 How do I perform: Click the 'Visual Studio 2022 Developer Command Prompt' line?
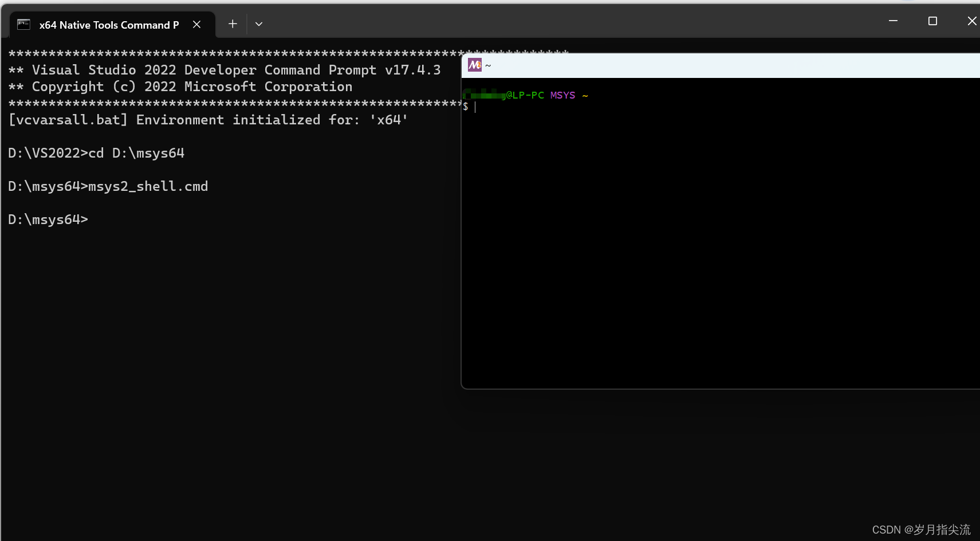coord(225,70)
